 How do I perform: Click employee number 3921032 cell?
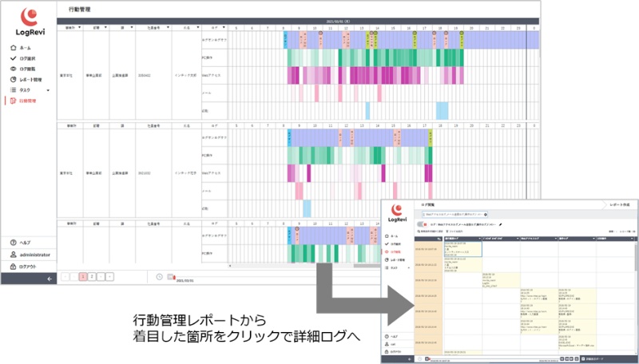click(x=145, y=173)
